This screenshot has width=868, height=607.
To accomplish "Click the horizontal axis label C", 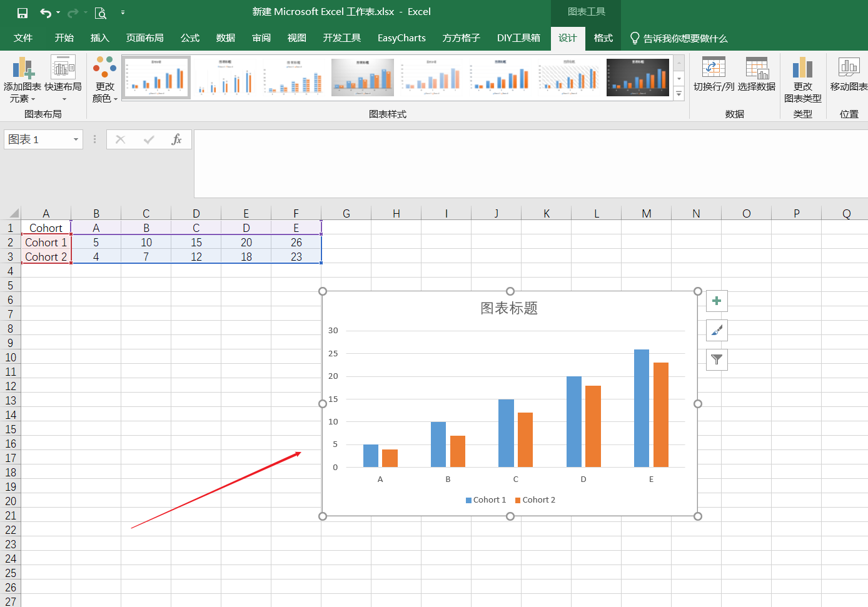I will [x=515, y=479].
